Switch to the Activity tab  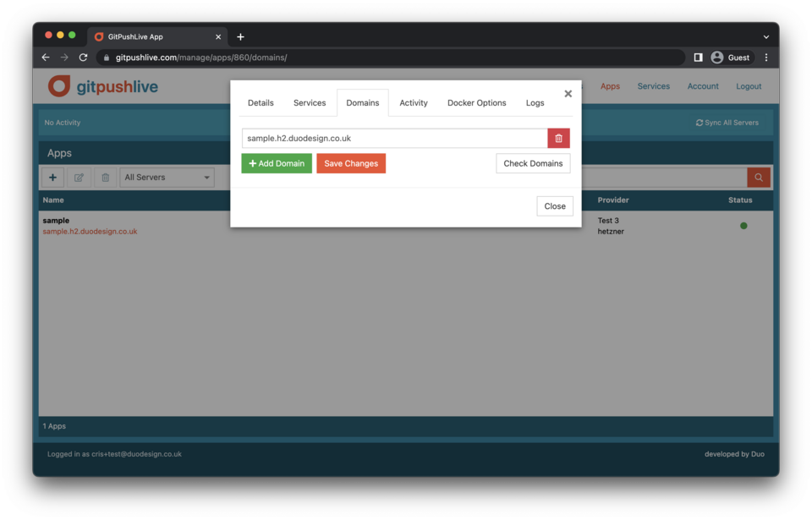point(414,103)
